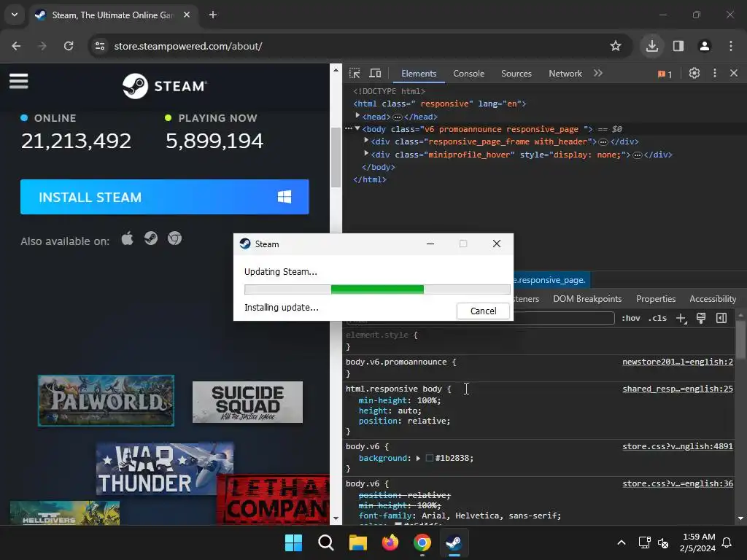The height and width of the screenshot is (560, 747).
Task: View site information icon in address bar
Action: coord(100,46)
